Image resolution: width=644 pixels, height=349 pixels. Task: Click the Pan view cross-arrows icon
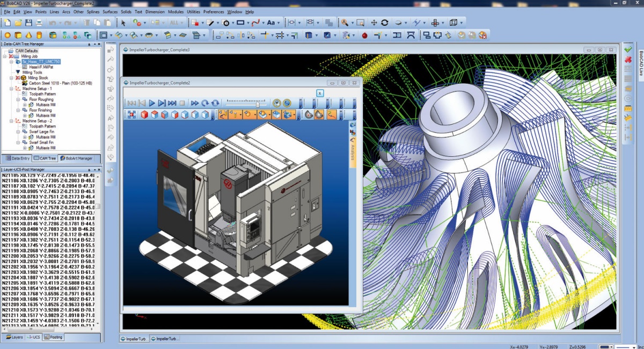374,23
